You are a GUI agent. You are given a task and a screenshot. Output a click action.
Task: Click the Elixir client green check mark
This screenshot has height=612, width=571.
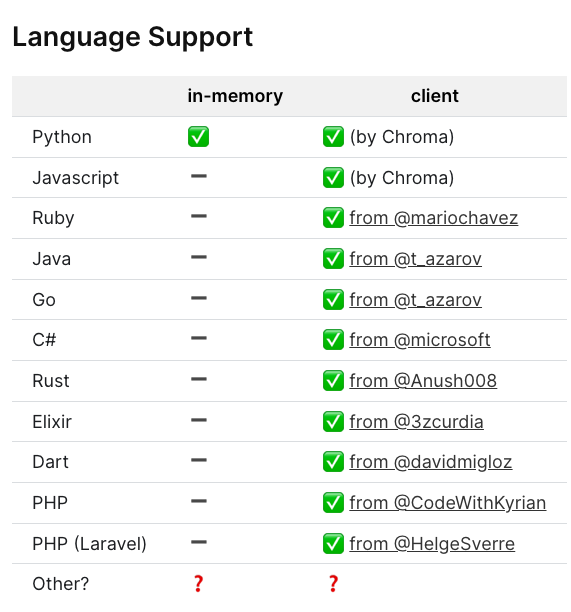333,422
